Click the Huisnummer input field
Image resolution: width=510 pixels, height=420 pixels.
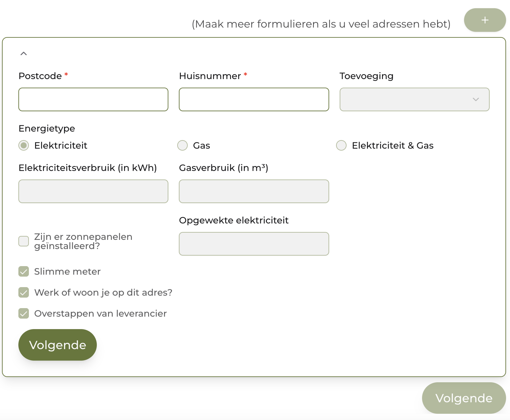point(254,99)
